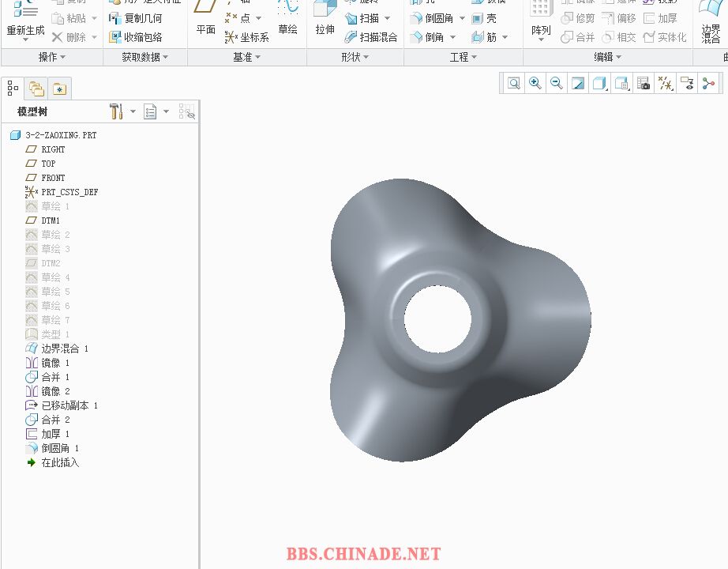
Task: Expand the 操作 (Operations) group
Action: [52, 57]
